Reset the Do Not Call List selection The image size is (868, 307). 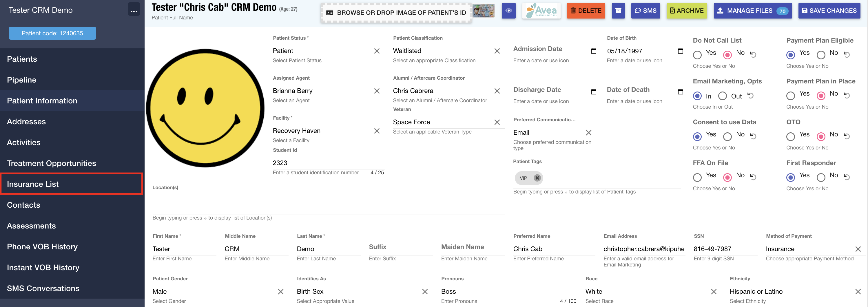click(754, 54)
